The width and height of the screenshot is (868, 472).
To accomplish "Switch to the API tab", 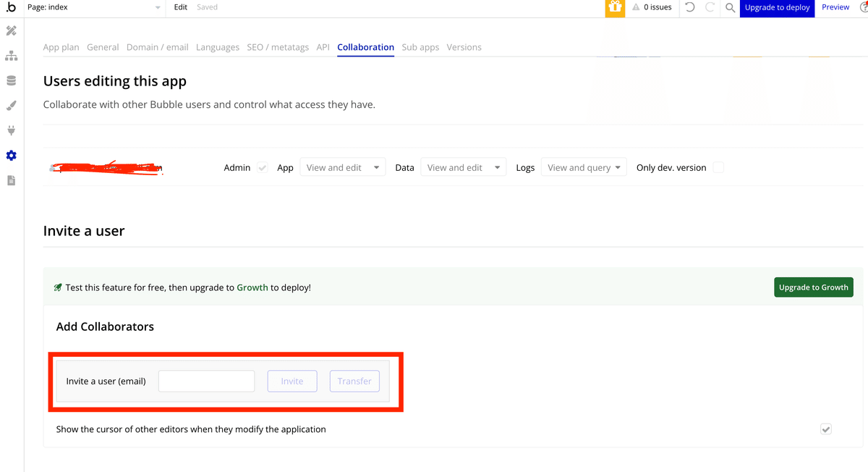I will (323, 47).
